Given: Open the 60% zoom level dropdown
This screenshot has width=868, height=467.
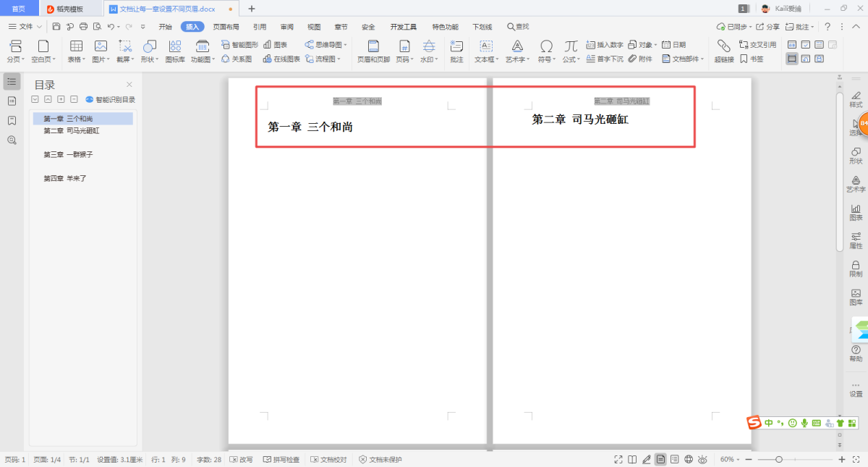Looking at the screenshot, I should tap(730, 460).
